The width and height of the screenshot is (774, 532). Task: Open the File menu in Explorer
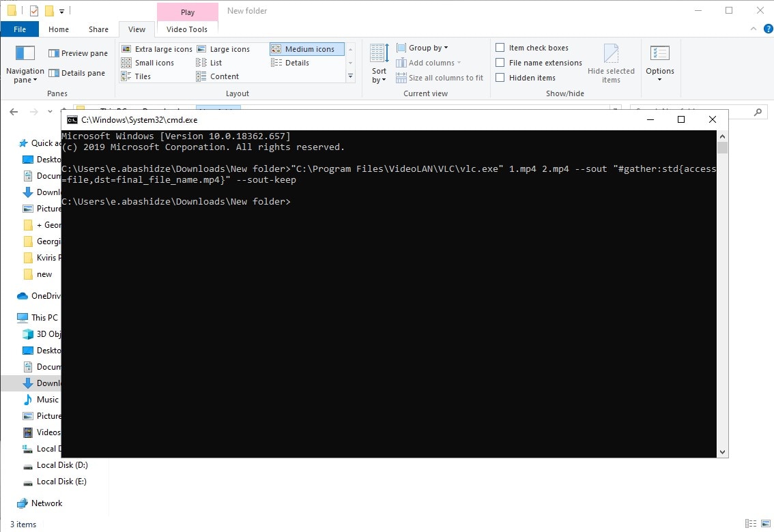coord(20,29)
